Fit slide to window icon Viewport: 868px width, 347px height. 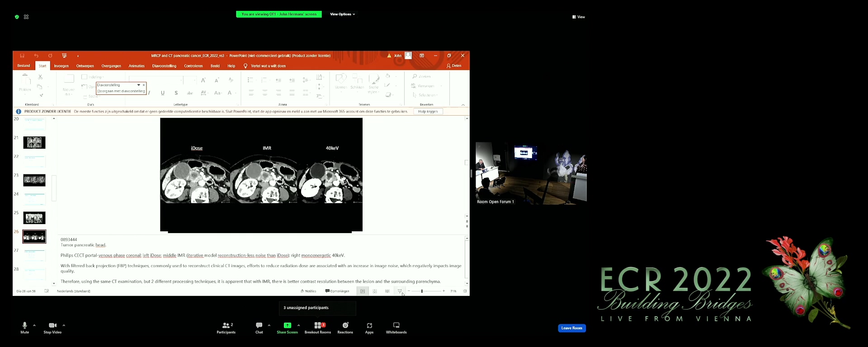click(x=465, y=291)
